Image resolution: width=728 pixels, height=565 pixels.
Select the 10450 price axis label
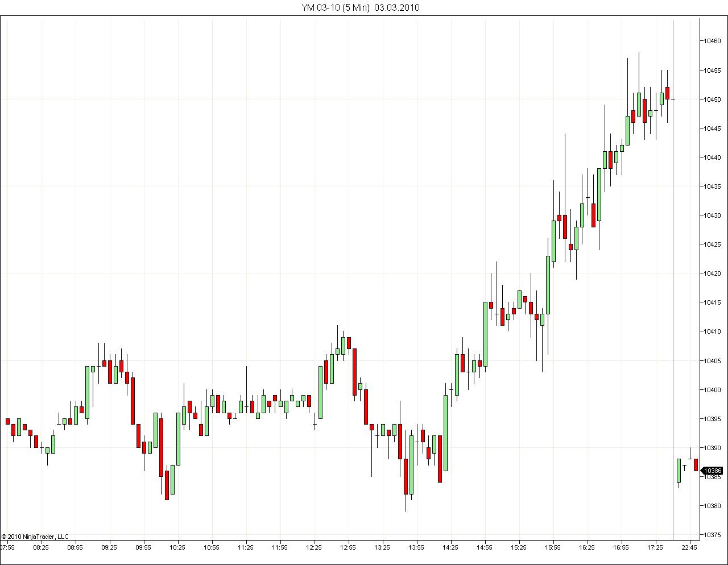[713, 99]
